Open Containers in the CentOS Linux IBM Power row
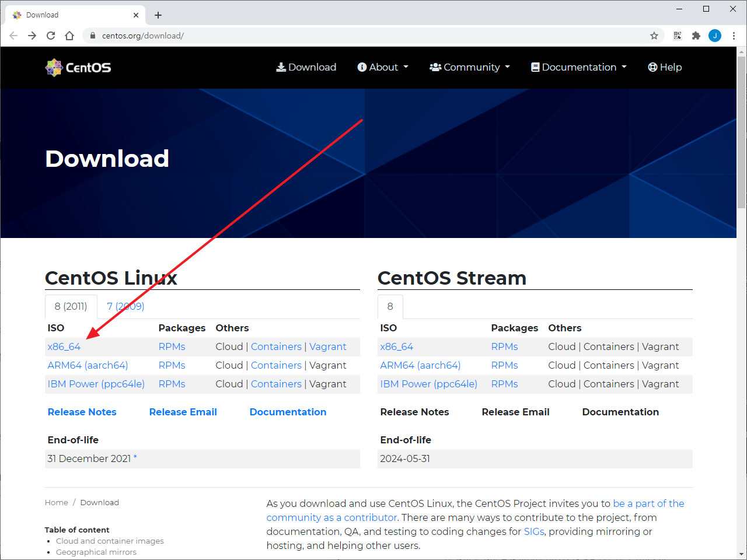Viewport: 747px width, 560px height. coord(277,384)
